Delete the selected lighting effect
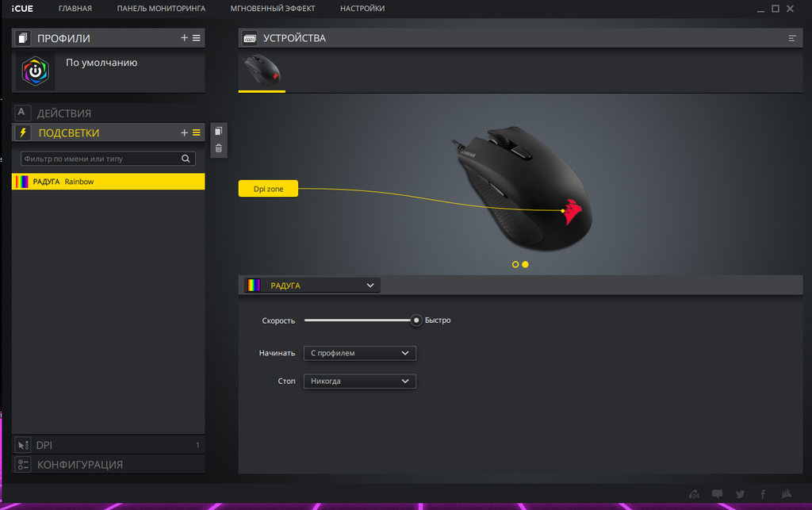Image resolution: width=812 pixels, height=510 pixels. tap(219, 148)
